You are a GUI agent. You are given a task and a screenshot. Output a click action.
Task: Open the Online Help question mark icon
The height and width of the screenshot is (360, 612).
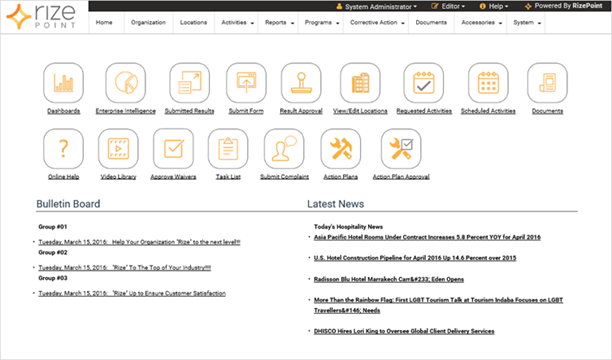point(63,149)
